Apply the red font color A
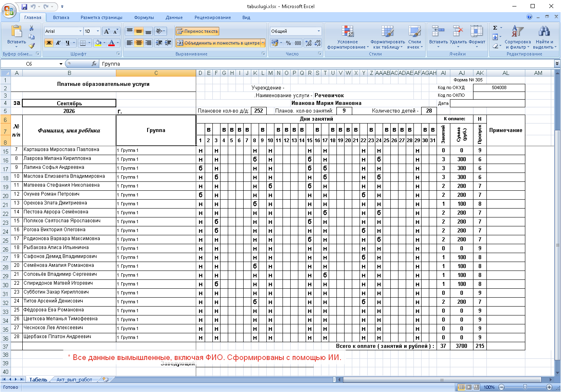 coord(111,43)
